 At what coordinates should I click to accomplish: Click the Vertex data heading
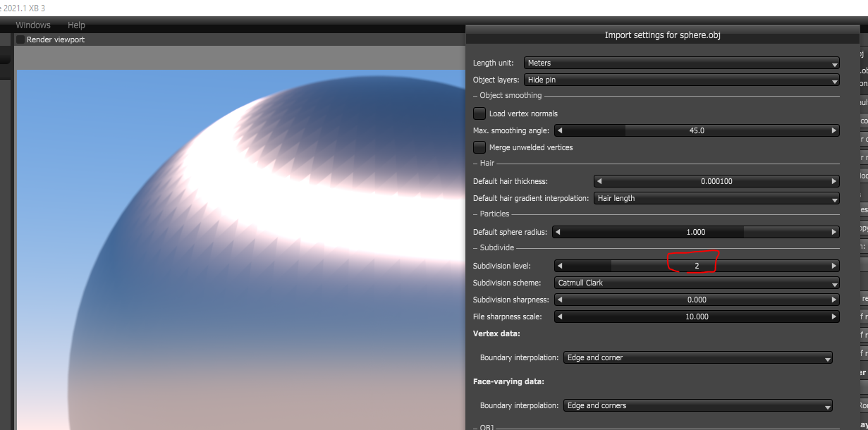[496, 333]
